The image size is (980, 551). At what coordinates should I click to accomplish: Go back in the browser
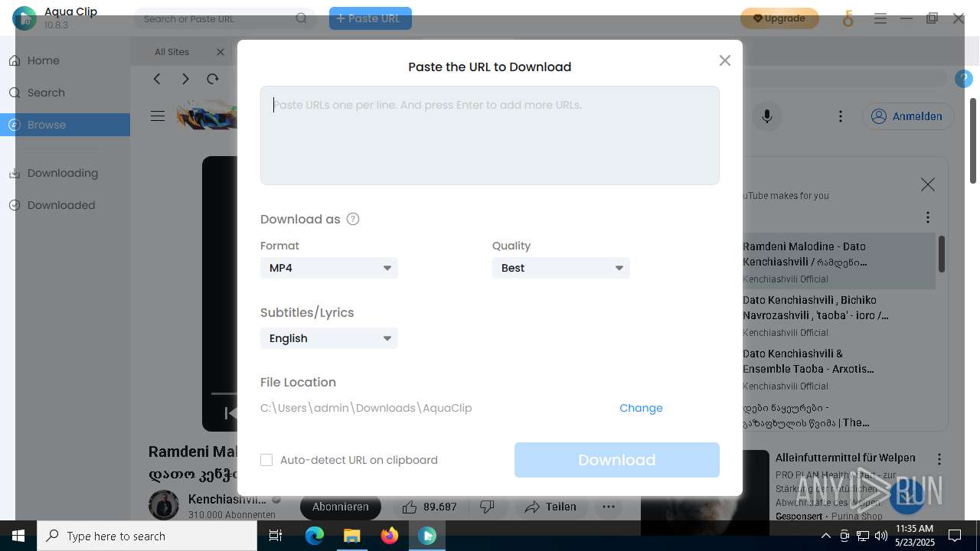(157, 79)
